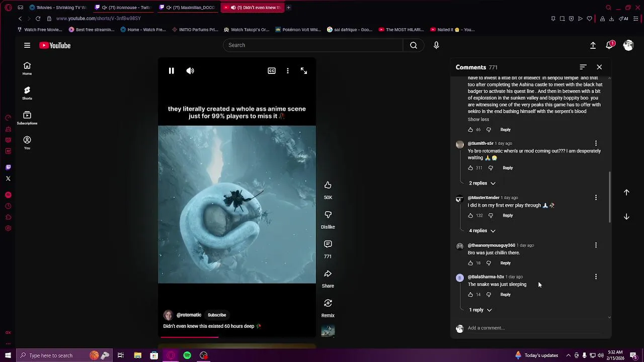Switch to the 1Movies Shrinking TV tab
The width and height of the screenshot is (644, 362).
58,8
